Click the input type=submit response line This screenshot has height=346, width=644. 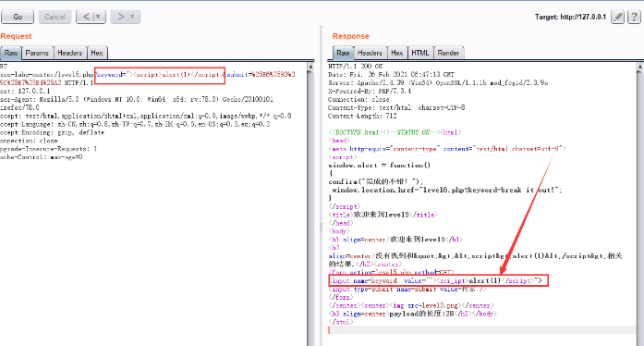[x=407, y=290]
